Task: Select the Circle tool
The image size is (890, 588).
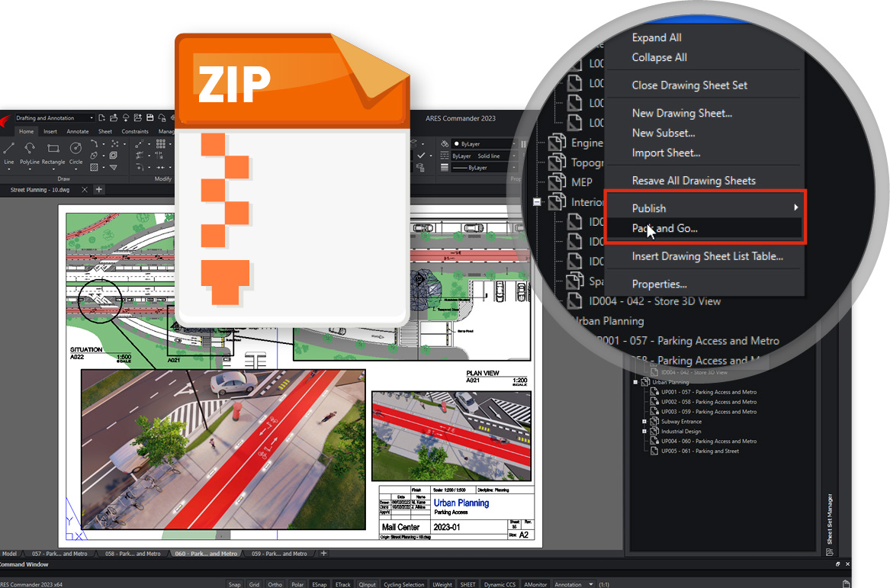Action: (76, 152)
